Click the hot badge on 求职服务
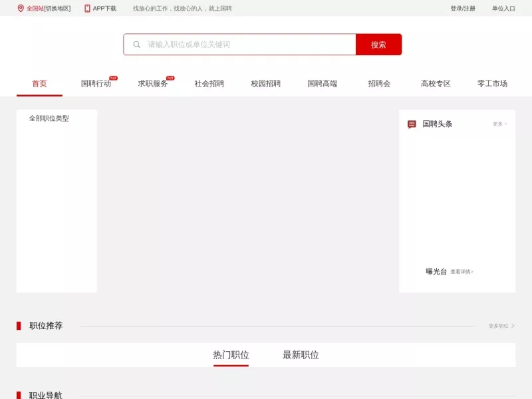Viewport: 532px width, 399px height. 170,78
